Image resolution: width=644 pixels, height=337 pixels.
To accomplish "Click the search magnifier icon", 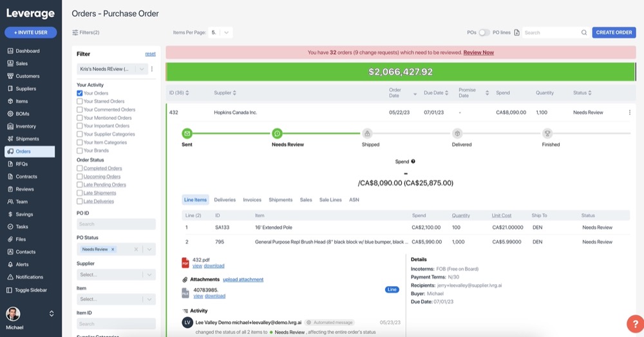I will [583, 32].
